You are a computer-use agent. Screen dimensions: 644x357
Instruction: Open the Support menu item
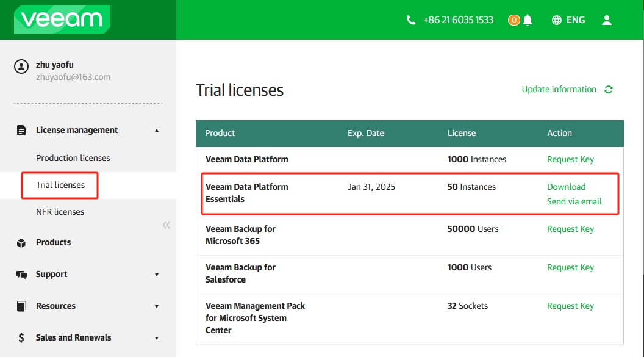(51, 275)
